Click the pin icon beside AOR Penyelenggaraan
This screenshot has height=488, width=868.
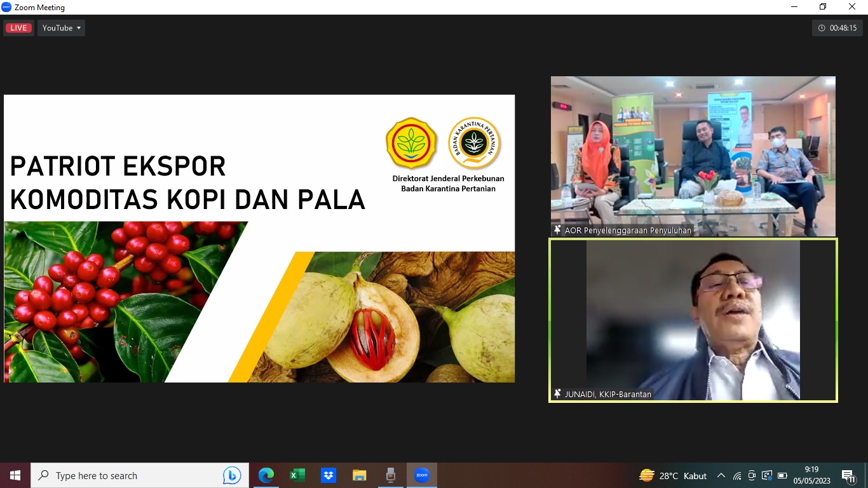click(557, 230)
